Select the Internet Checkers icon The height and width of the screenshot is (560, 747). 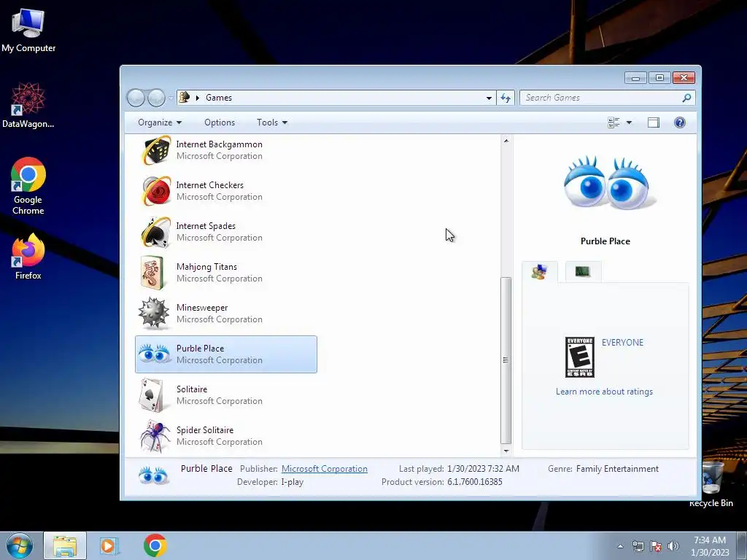tap(155, 191)
